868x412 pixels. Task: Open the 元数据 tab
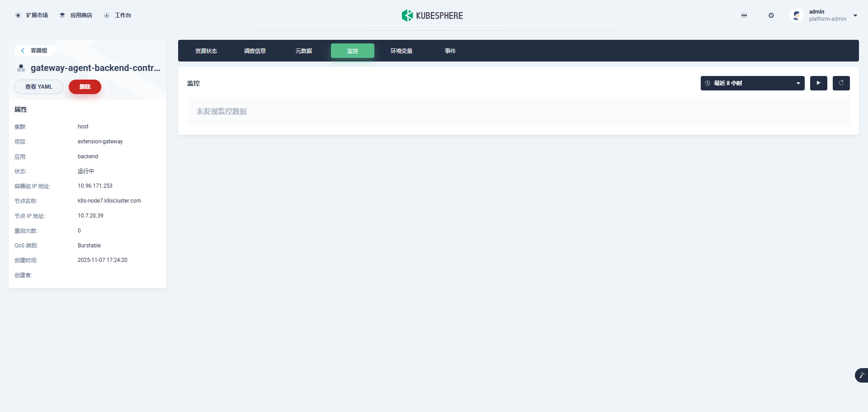click(304, 51)
